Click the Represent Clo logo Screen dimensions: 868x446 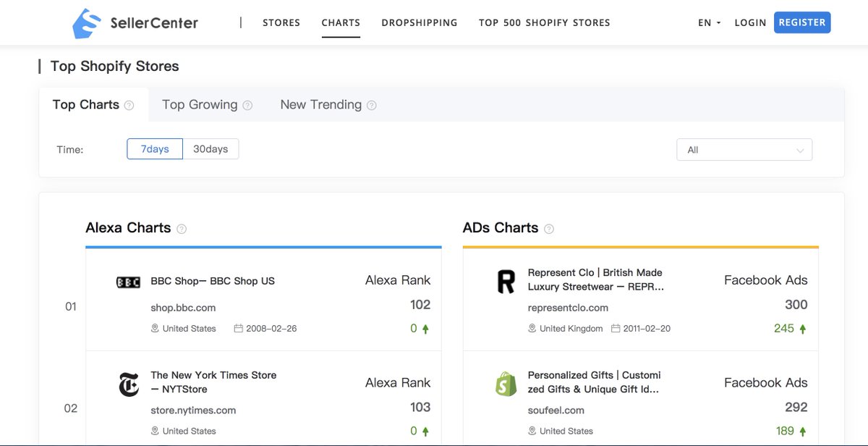pyautogui.click(x=506, y=281)
